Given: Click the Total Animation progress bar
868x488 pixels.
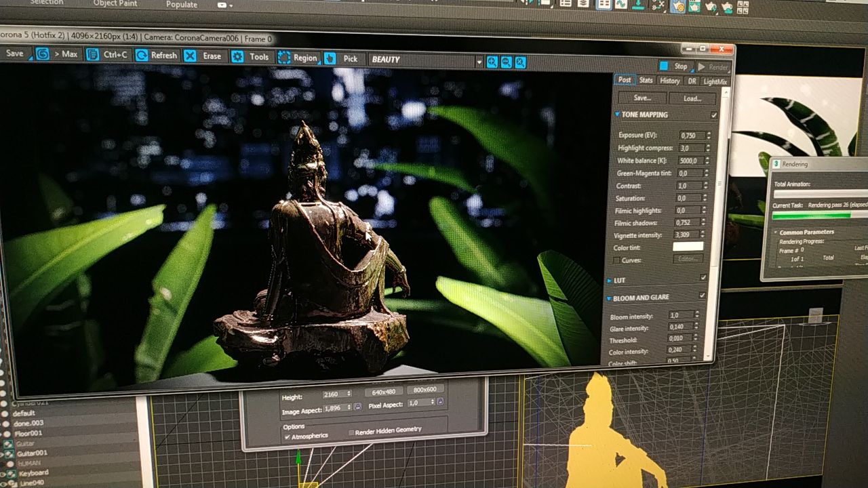Looking at the screenshot, I should pos(821,194).
